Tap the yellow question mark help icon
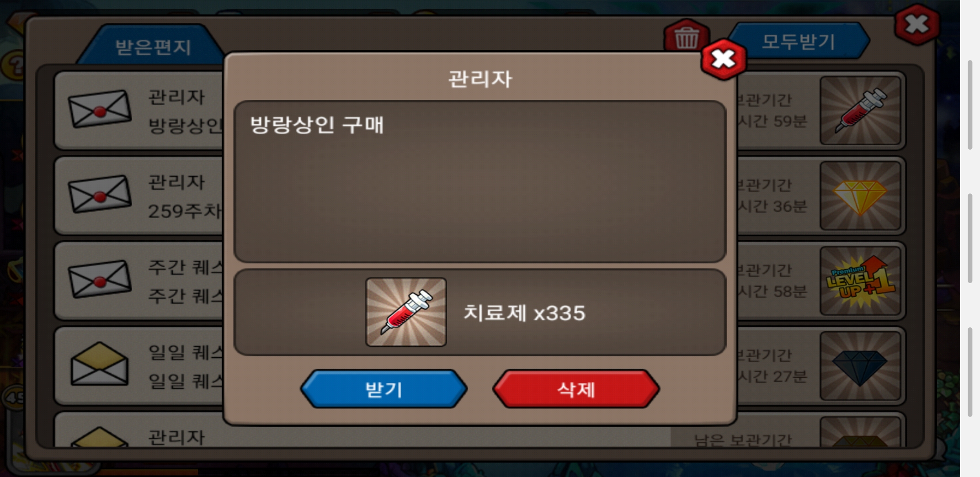 [12, 66]
